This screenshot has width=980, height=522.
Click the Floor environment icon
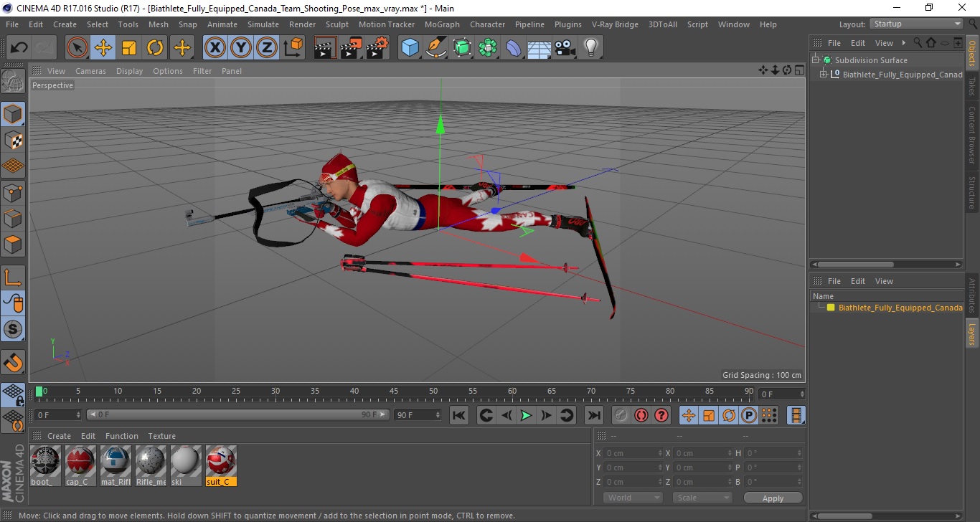point(540,48)
